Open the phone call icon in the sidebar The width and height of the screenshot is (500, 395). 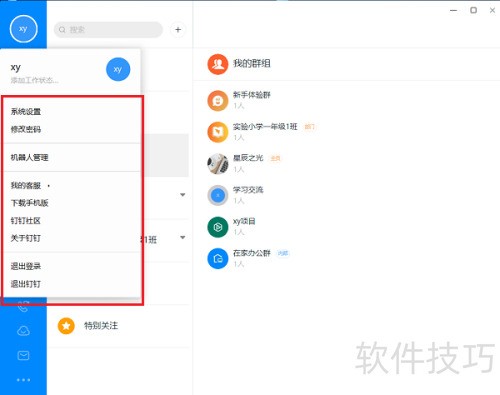click(23, 306)
